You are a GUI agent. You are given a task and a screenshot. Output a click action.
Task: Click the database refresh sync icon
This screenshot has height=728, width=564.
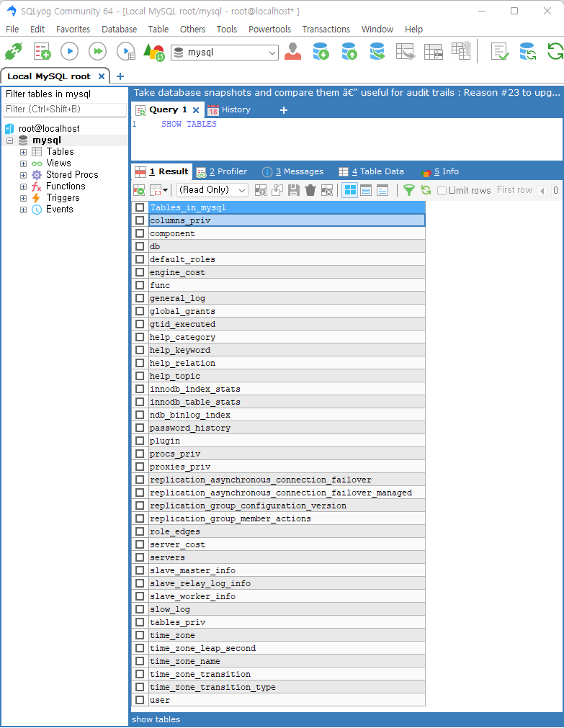(x=528, y=51)
